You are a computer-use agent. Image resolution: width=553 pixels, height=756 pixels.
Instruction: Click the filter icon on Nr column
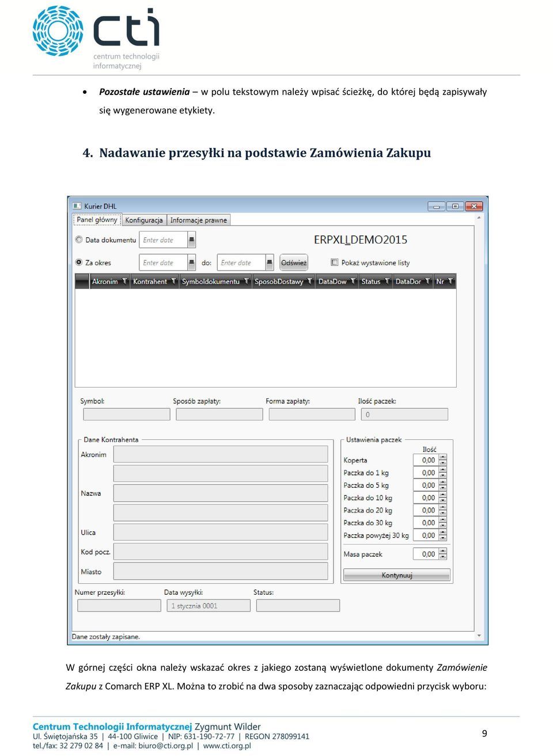click(x=450, y=282)
